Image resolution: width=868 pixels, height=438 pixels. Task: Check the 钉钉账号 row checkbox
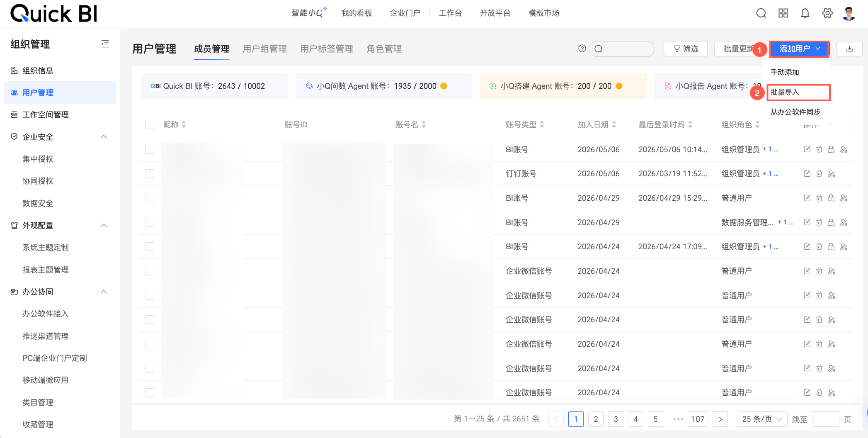pos(150,173)
